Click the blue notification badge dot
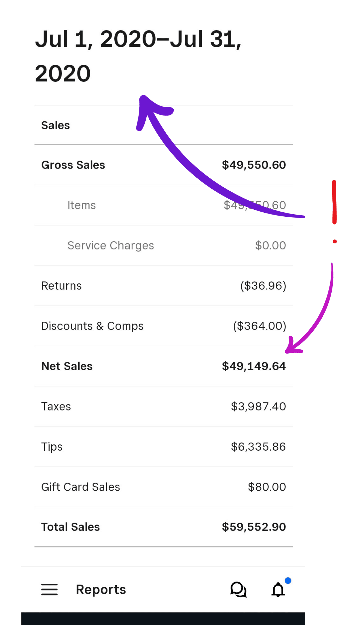Screen dimensions: 364x625 [x=288, y=580]
